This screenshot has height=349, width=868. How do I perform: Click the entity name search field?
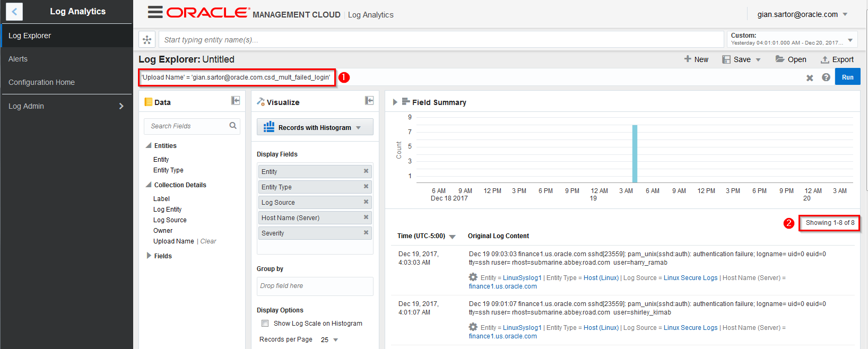441,40
